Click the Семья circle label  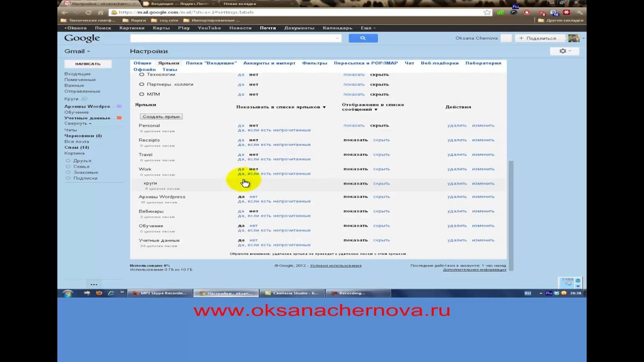pyautogui.click(x=81, y=166)
